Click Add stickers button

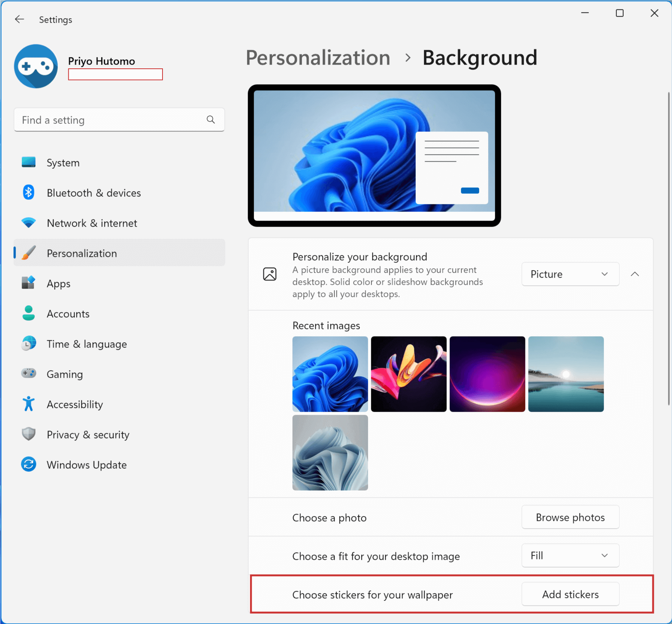point(570,594)
